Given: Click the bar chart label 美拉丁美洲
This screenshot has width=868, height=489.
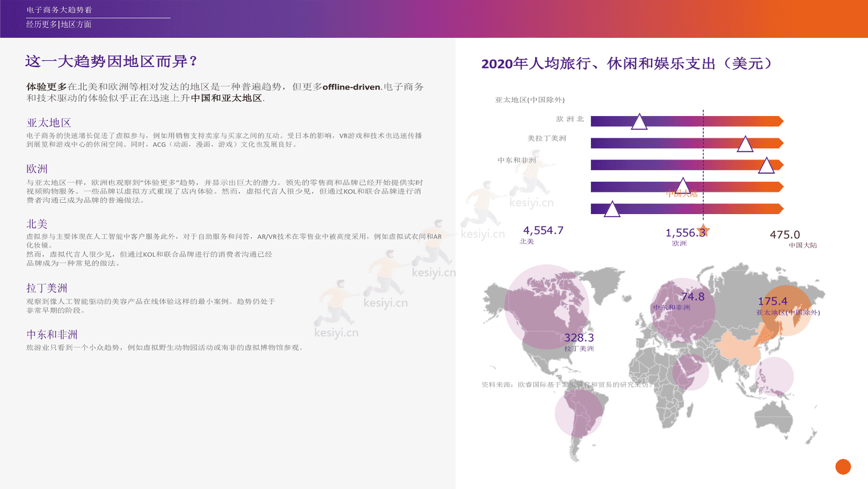Looking at the screenshot, I should (x=547, y=138).
